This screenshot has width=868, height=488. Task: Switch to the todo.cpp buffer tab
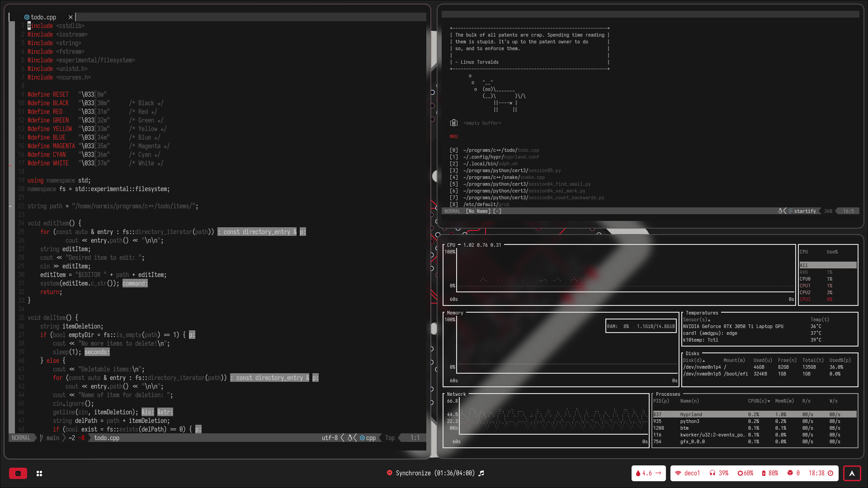coord(43,17)
